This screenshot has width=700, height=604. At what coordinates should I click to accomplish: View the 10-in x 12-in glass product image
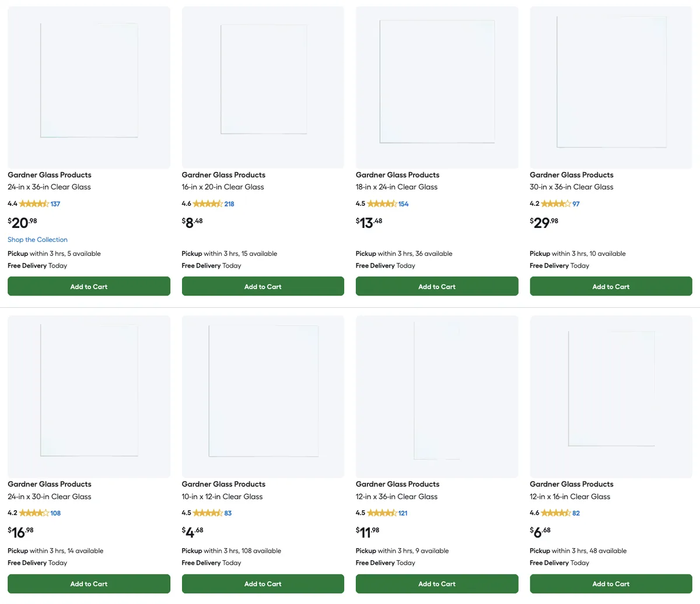point(262,396)
